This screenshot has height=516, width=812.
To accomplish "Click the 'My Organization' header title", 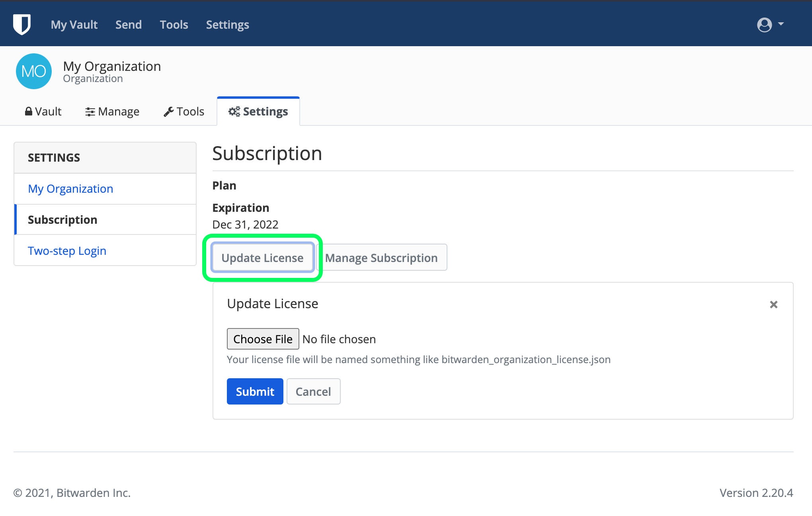I will click(112, 66).
